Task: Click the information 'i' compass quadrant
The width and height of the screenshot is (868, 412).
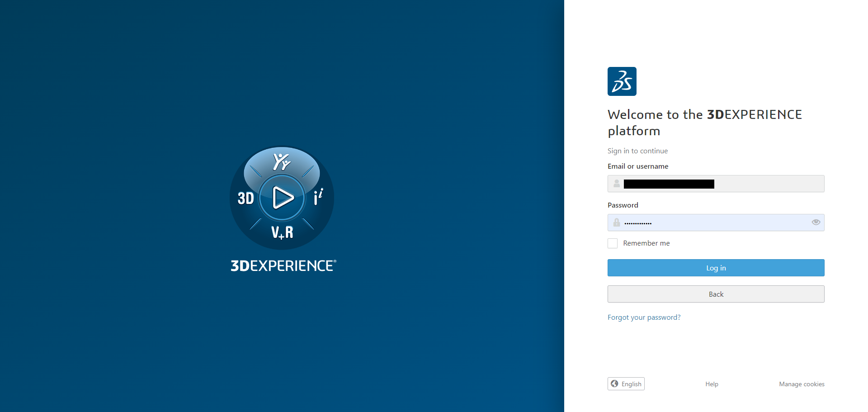Action: click(x=318, y=197)
